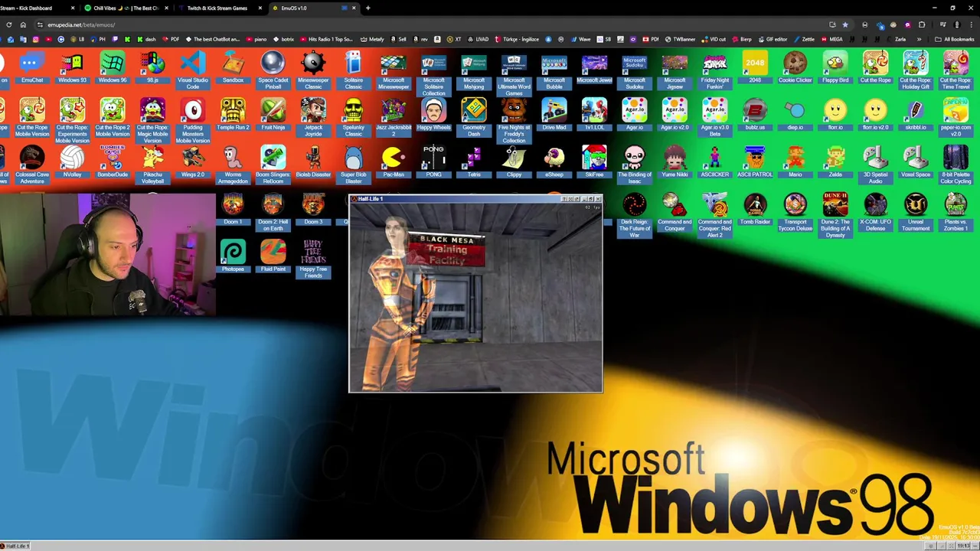Open Worms Armageddon icon
Screen dimensions: 980x551
coord(233,165)
